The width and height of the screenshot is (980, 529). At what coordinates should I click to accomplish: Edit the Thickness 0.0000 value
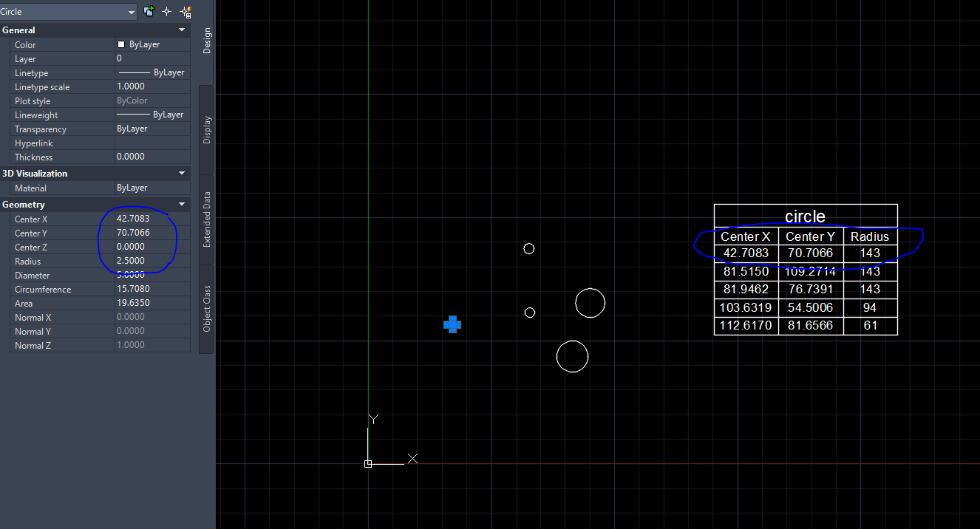click(152, 157)
